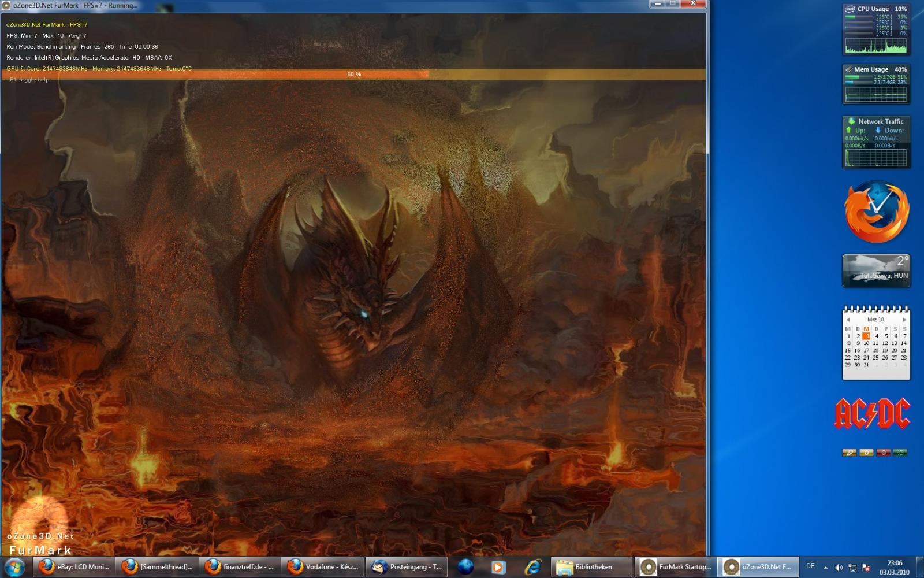Open the finanztreff.de Firefox taskbar window
The width and height of the screenshot is (924, 578).
pyautogui.click(x=240, y=567)
